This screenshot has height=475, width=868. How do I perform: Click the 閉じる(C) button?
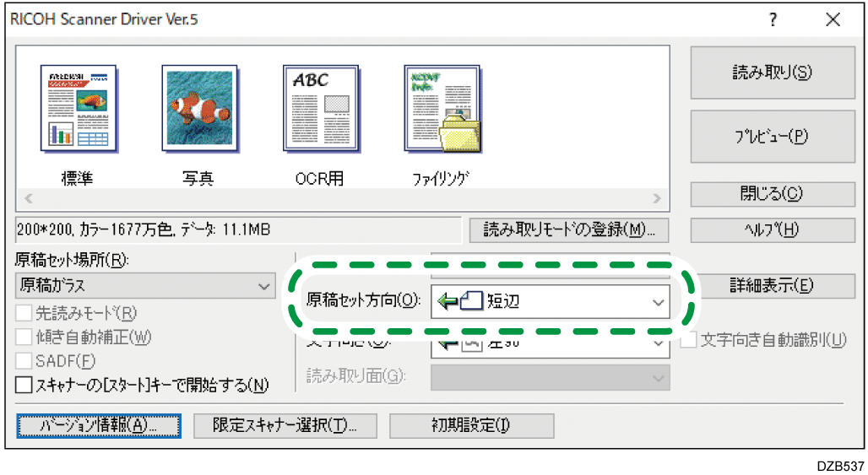click(773, 194)
